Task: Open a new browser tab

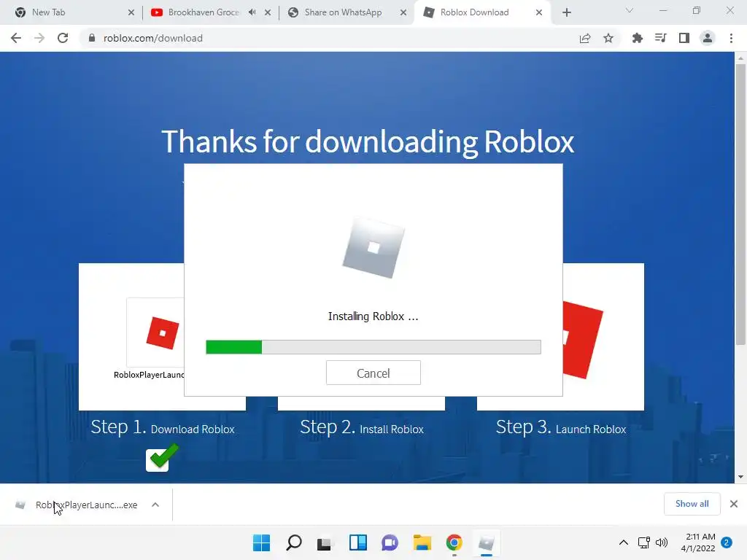Action: (x=566, y=13)
